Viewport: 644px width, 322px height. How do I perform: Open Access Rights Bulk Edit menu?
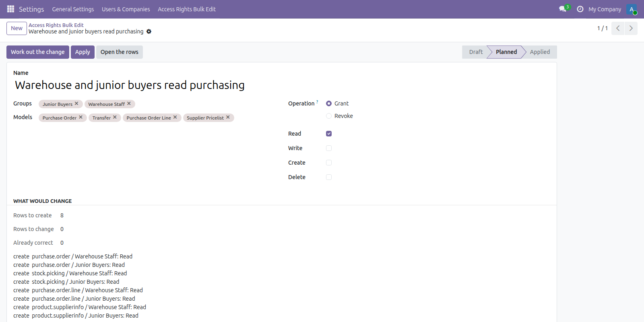(x=187, y=9)
